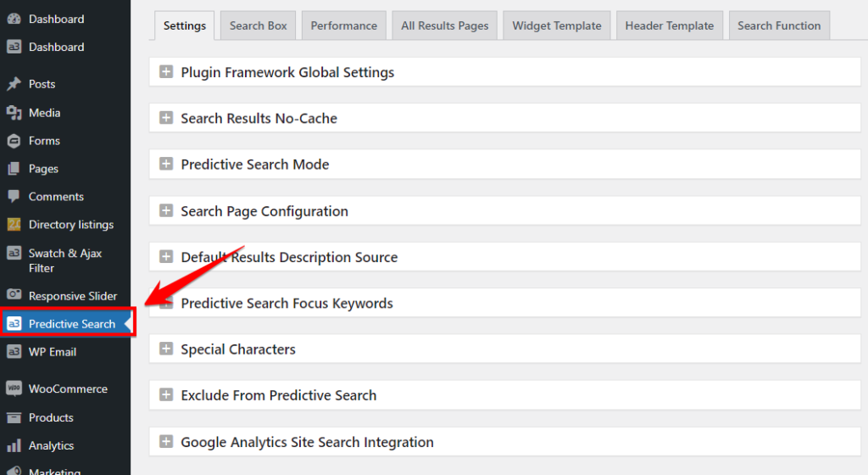Click the Pages icon in sidebar

14,169
